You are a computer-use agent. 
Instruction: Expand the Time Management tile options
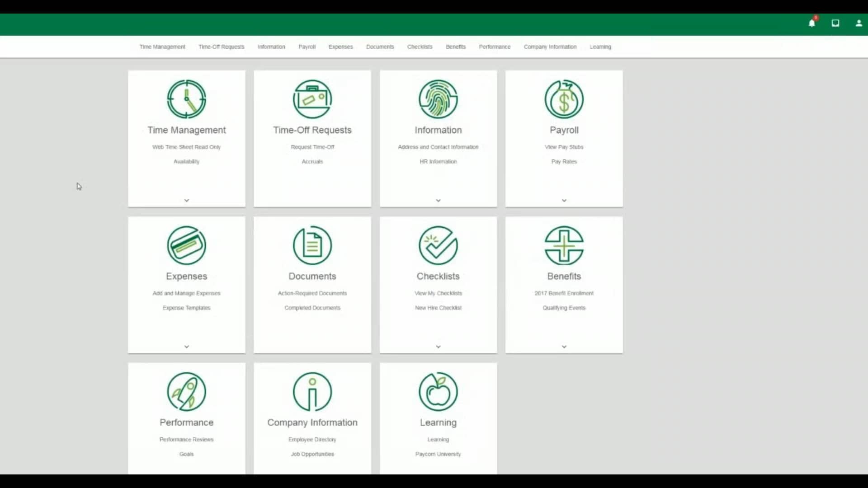[x=186, y=200]
